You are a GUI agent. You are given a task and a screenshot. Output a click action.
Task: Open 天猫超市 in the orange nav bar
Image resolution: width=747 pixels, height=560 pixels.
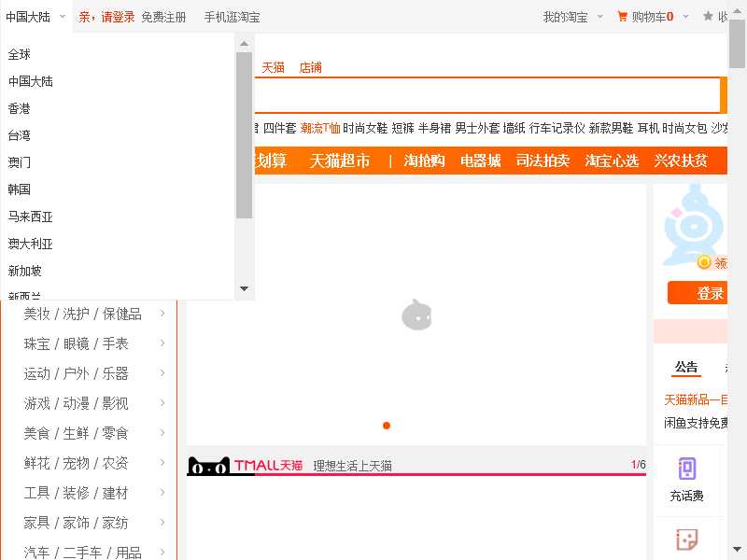point(340,161)
